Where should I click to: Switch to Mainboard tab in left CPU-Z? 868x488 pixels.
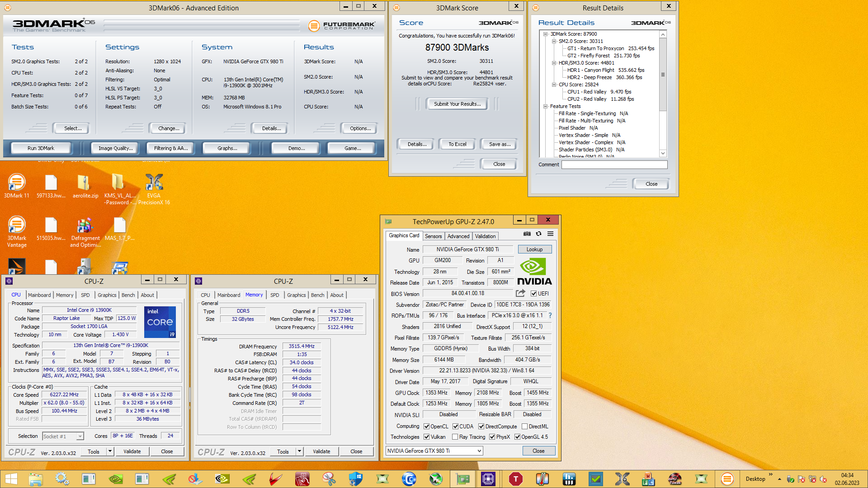tap(39, 295)
